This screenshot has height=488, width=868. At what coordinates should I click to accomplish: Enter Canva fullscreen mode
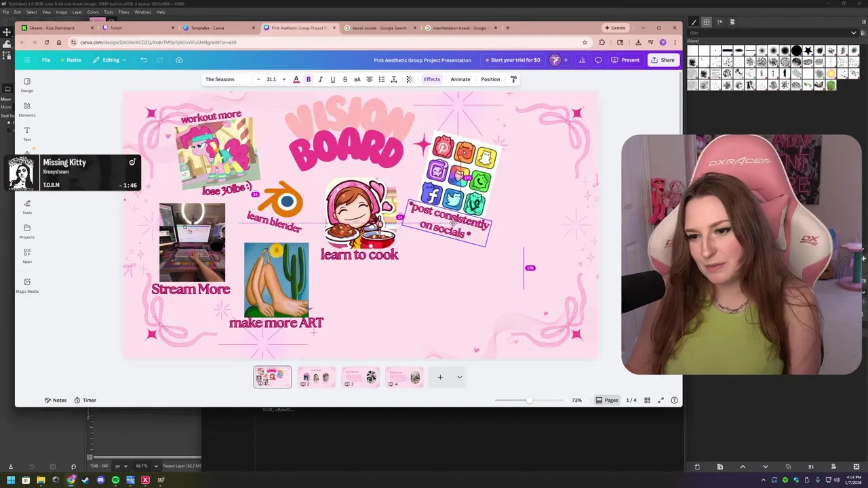coord(661,400)
